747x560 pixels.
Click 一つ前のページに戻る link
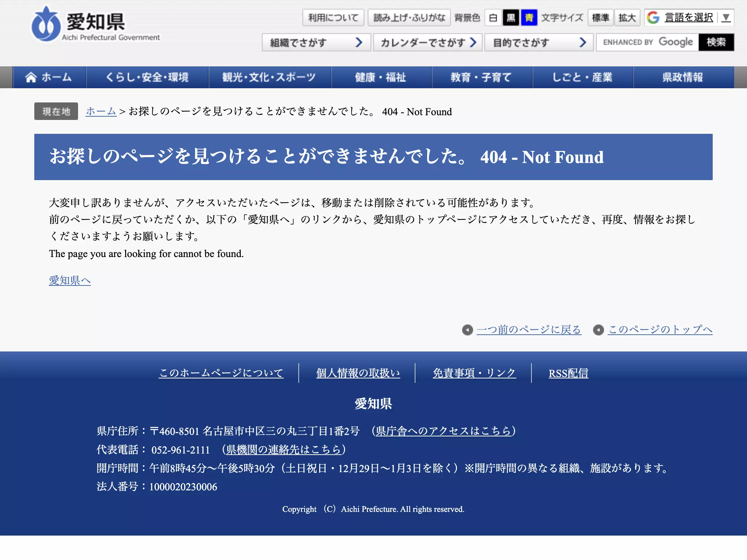(529, 330)
